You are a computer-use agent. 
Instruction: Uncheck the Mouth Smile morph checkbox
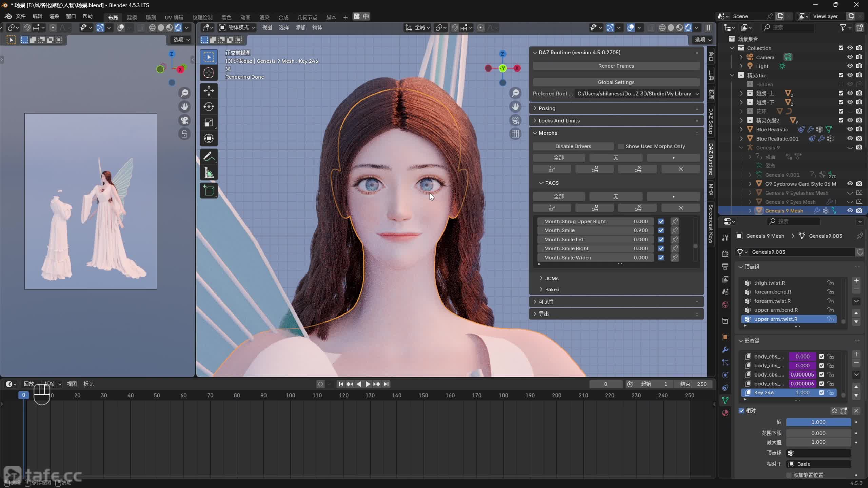pos(661,230)
